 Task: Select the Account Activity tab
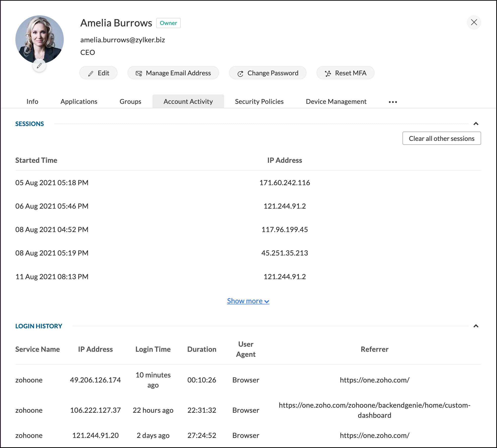pyautogui.click(x=188, y=102)
